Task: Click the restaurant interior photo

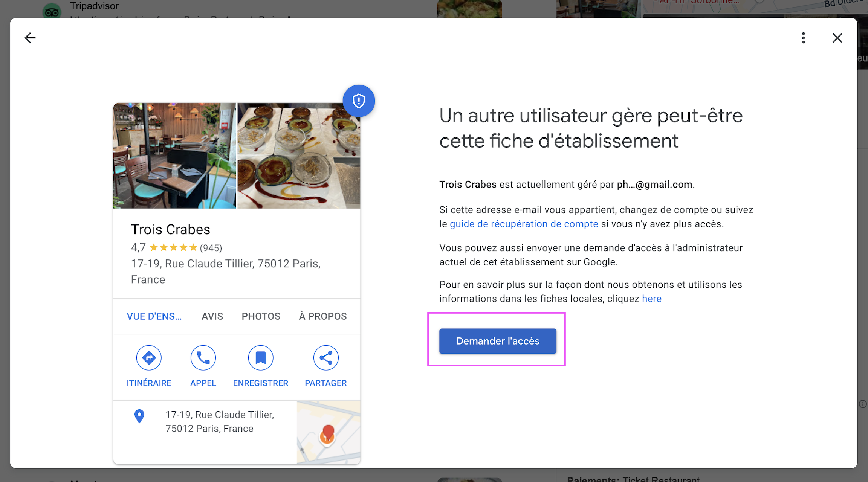Action: pos(175,156)
